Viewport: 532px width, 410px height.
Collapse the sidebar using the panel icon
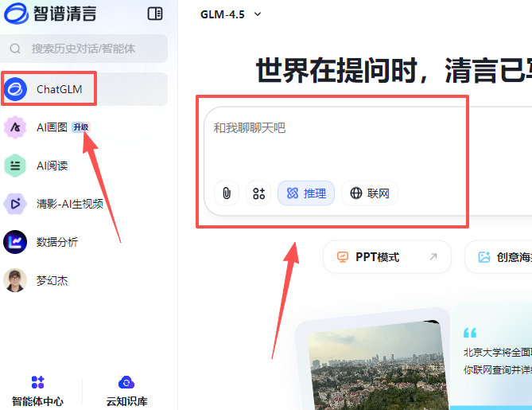click(x=155, y=14)
